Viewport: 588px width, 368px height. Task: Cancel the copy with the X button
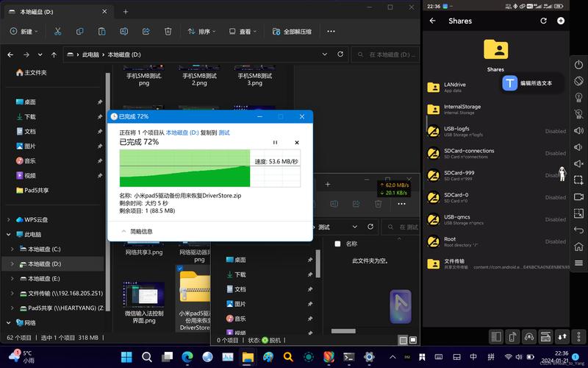click(297, 142)
